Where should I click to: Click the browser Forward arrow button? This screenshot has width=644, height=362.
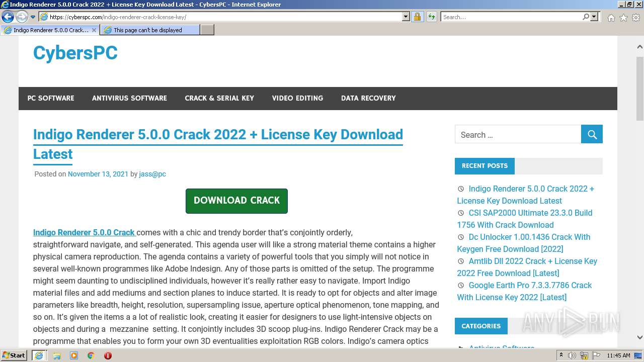pyautogui.click(x=22, y=17)
